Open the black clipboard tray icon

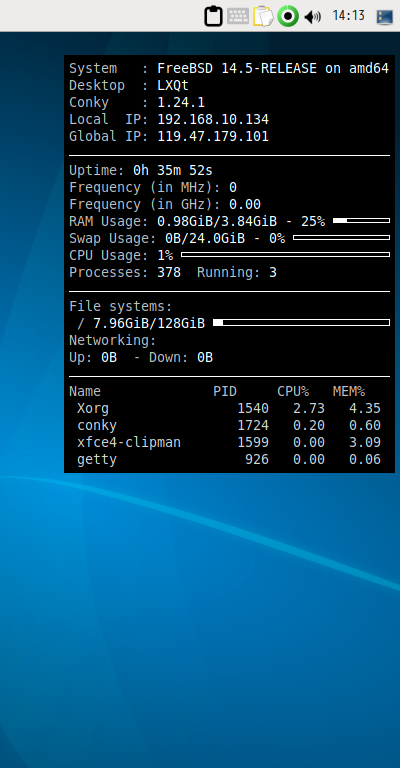[213, 16]
